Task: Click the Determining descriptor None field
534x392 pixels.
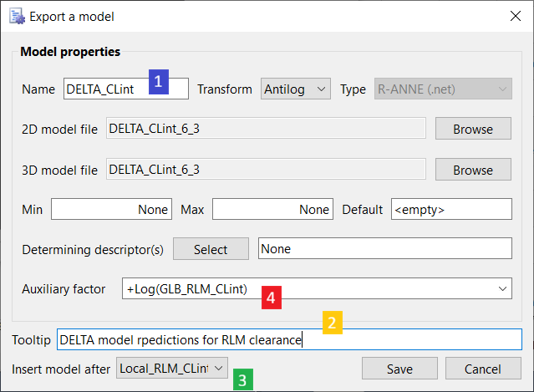Action: pyautogui.click(x=385, y=248)
